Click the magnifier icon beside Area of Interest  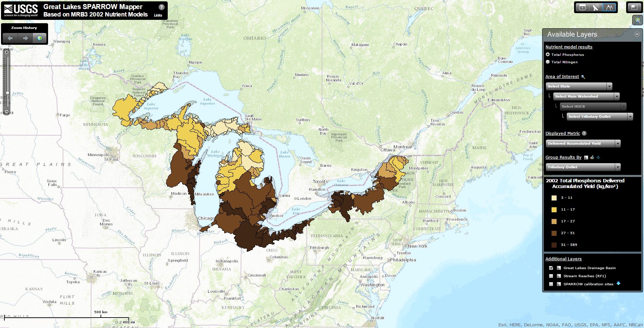tap(583, 77)
